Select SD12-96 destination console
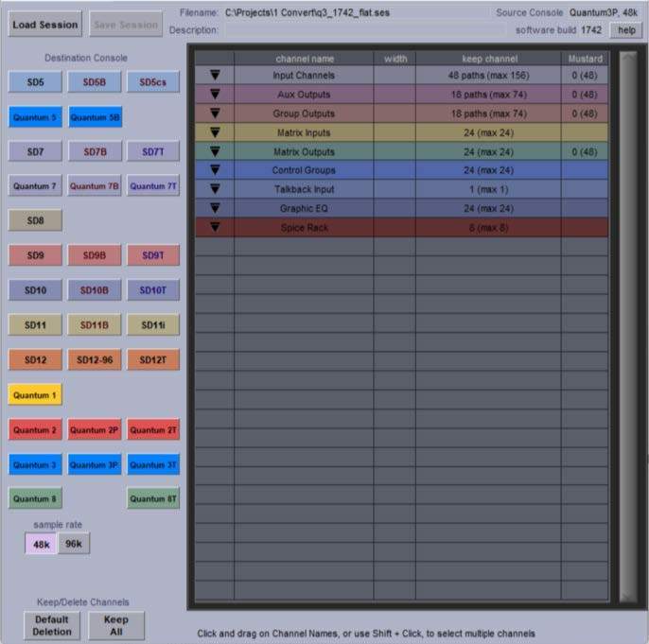 point(94,360)
